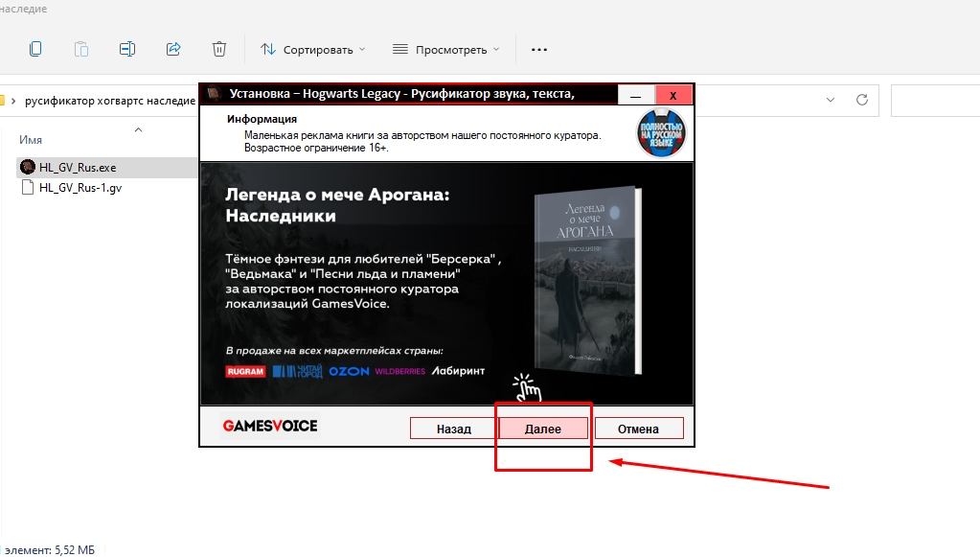Click the Delete trash icon in Explorer
The height and width of the screenshot is (557, 980).
click(x=218, y=49)
